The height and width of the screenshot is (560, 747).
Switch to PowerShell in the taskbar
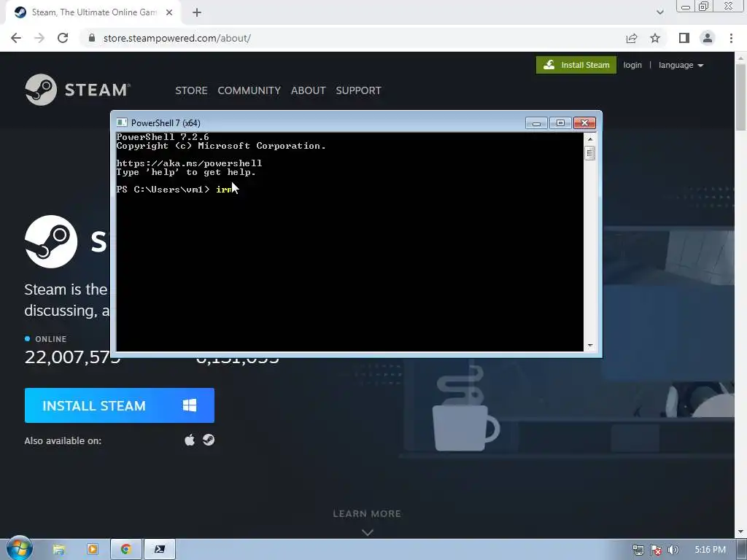[x=160, y=550]
